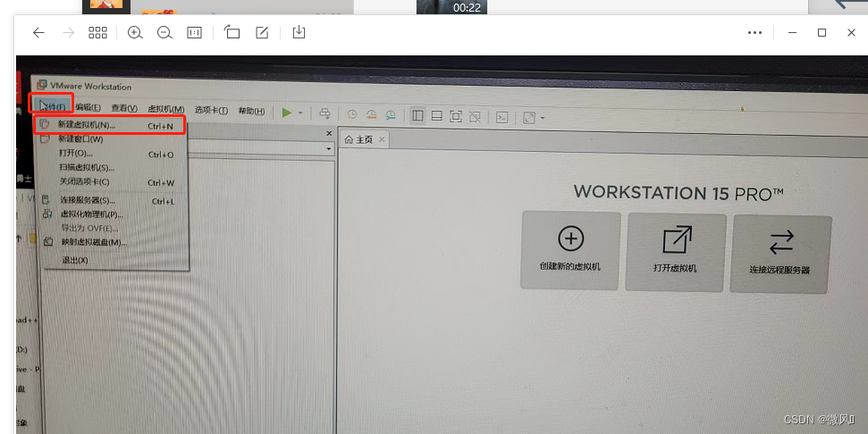Click the WORKSTATION 15 PRO heading

[678, 193]
